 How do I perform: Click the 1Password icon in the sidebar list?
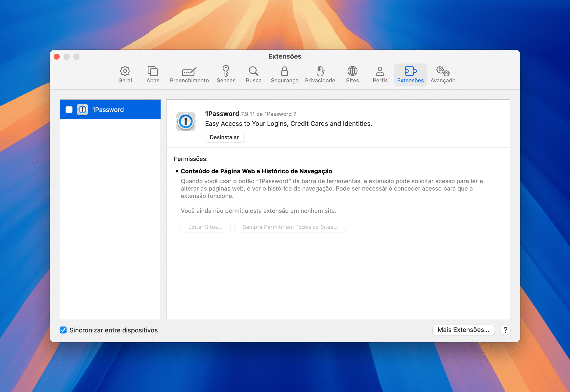coord(82,109)
